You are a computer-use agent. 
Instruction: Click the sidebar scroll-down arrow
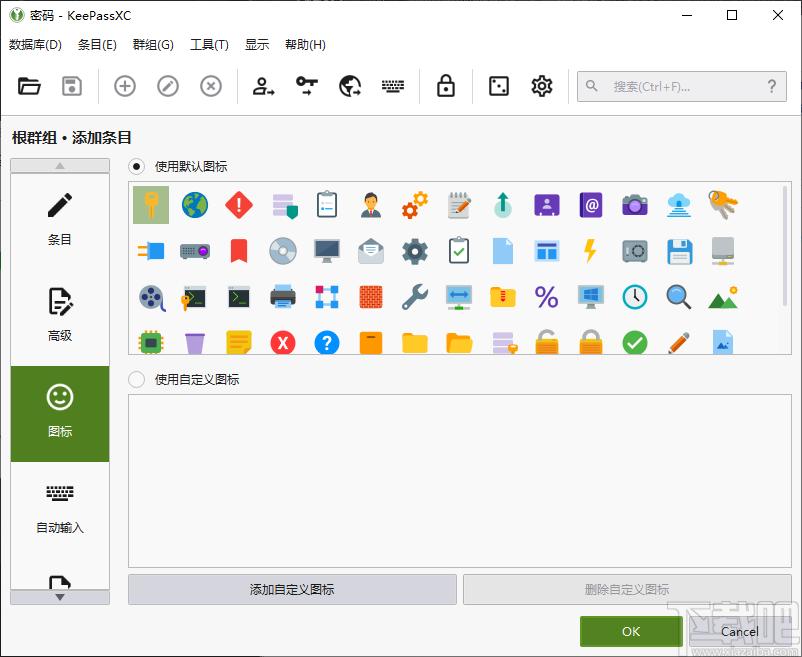click(60, 597)
